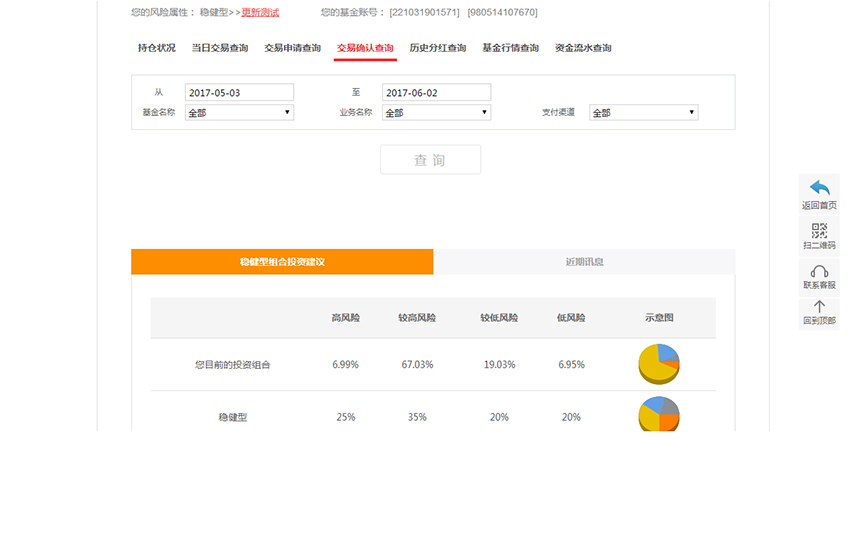Click the end date field 2017-06-02
This screenshot has height=543, width=866.
(436, 93)
